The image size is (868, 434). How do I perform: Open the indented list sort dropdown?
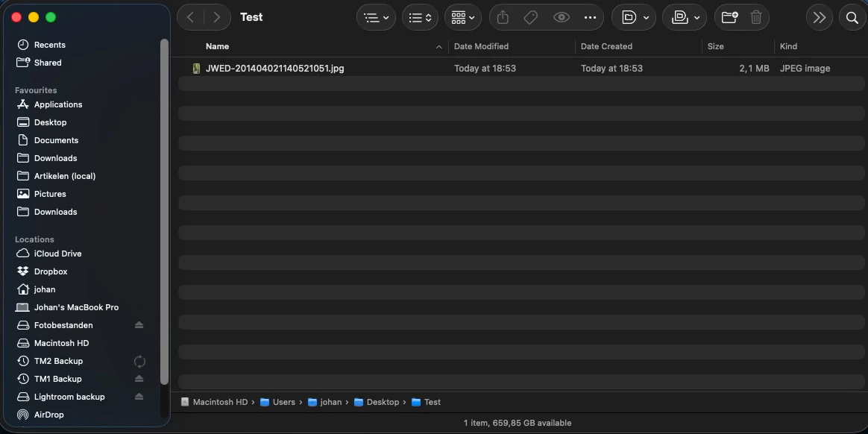[x=377, y=17]
